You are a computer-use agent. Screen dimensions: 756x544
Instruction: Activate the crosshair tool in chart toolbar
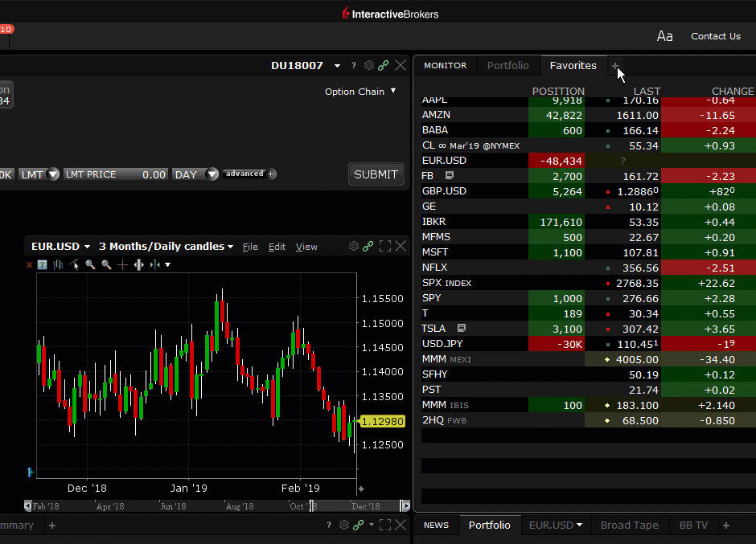pyautogui.click(x=122, y=264)
